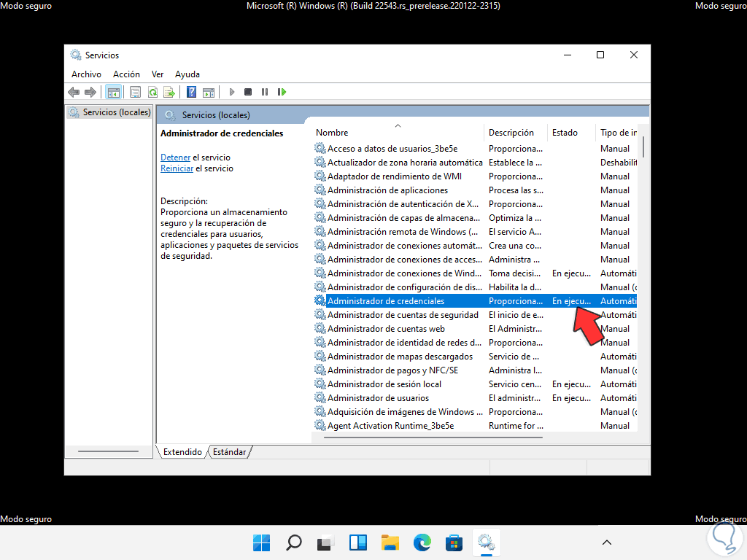This screenshot has width=747, height=560.
Task: Select Adaptador de rendimiento de WMI
Action: pos(475,176)
